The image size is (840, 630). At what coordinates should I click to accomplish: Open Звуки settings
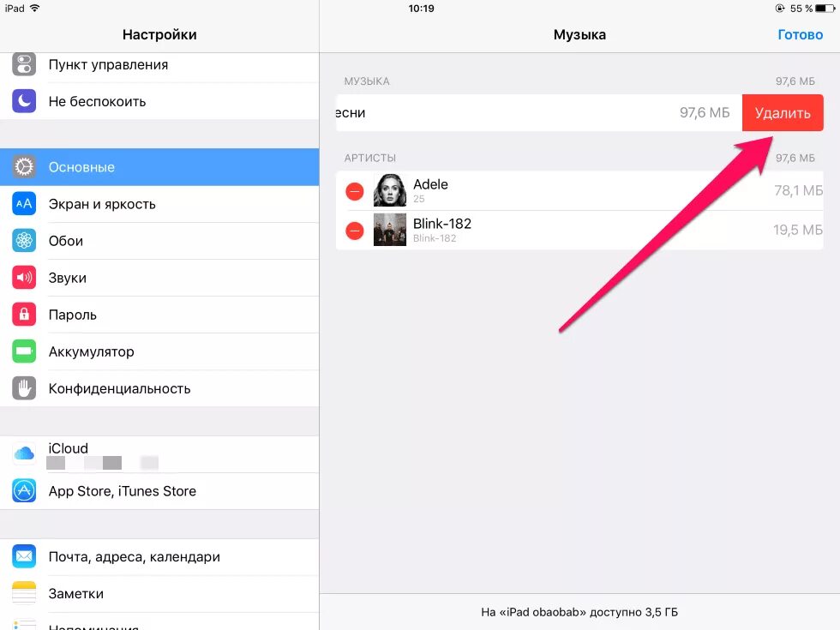[x=159, y=278]
